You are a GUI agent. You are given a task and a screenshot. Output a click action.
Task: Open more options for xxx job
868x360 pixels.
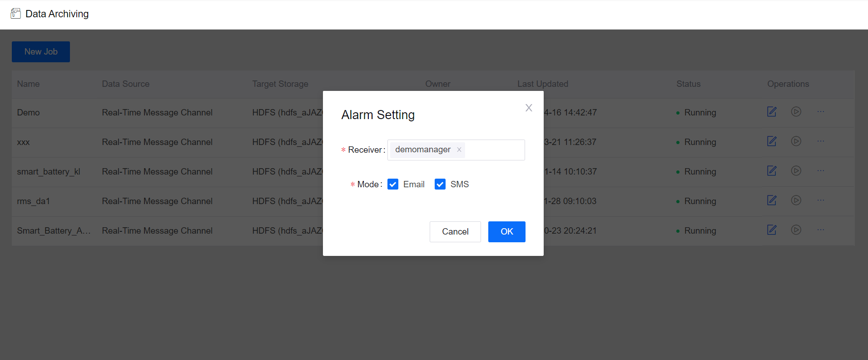(x=821, y=141)
